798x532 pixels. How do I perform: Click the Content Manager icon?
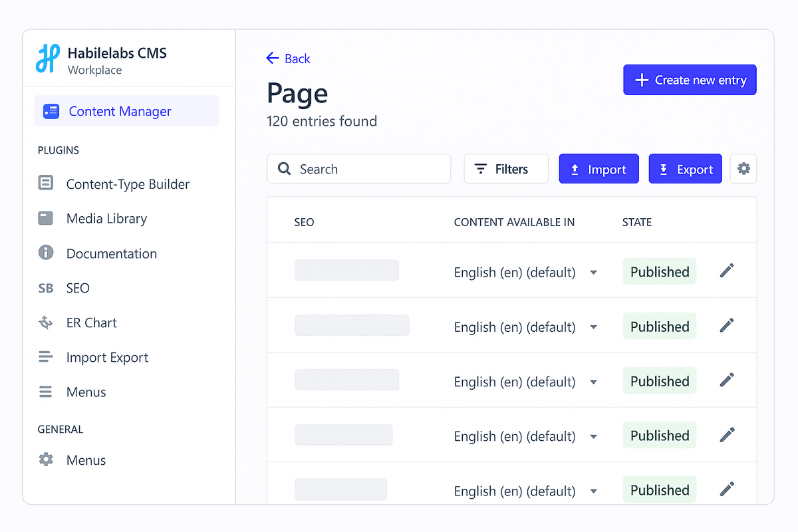tap(51, 111)
